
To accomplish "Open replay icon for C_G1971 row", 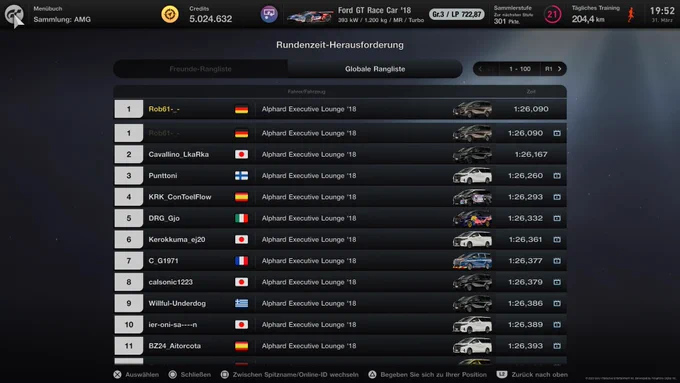I will pos(557,261).
